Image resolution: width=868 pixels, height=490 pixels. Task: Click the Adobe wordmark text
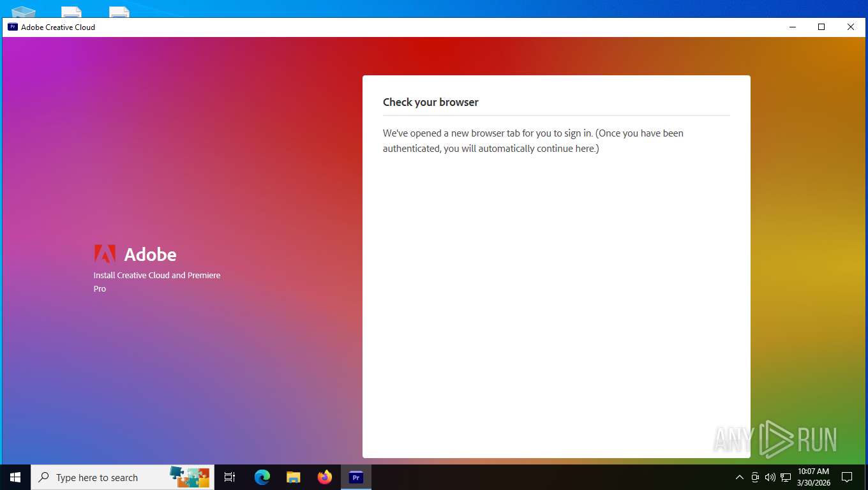[x=151, y=255]
